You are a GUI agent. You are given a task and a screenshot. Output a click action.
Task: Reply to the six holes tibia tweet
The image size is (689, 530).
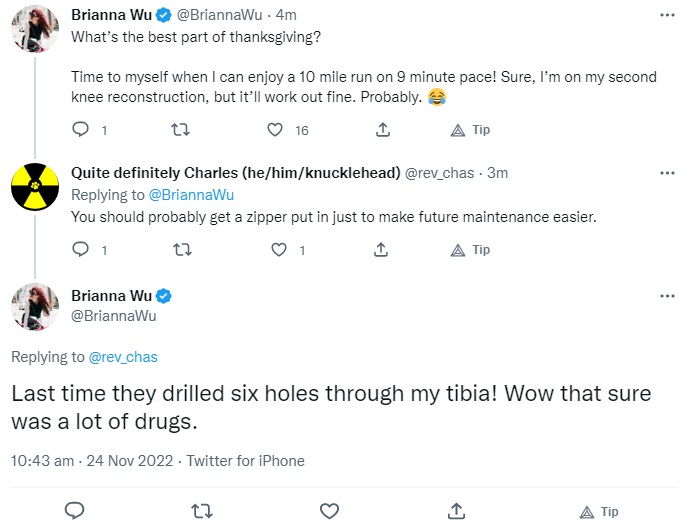(75, 511)
